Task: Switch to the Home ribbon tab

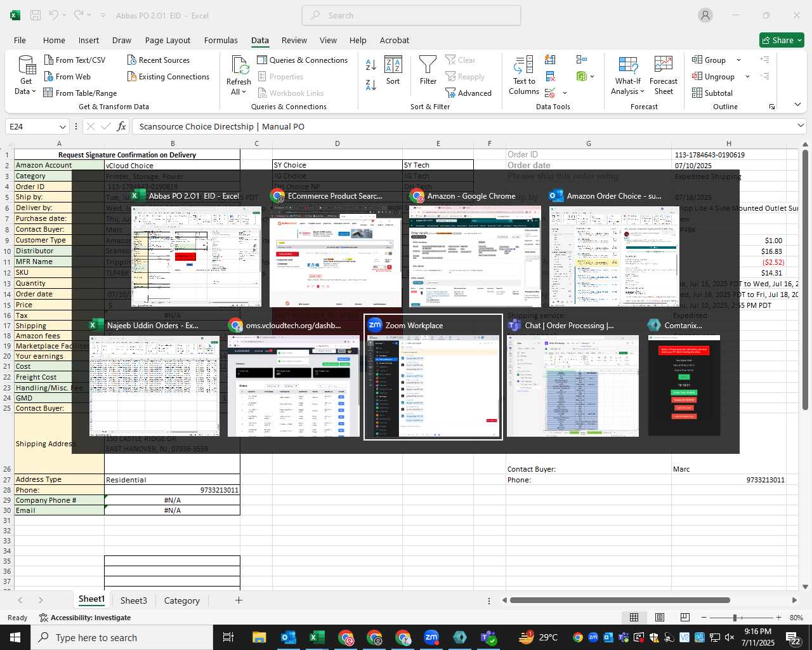Action: pos(54,40)
